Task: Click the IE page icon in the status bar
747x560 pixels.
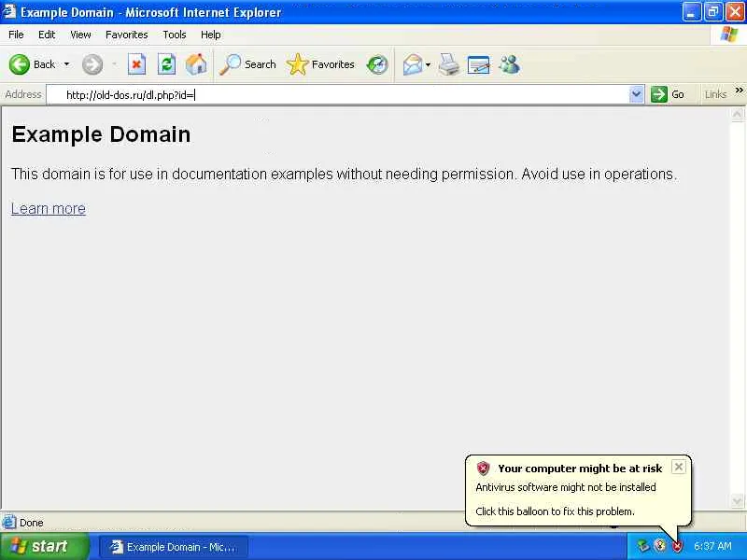Action: [x=9, y=523]
